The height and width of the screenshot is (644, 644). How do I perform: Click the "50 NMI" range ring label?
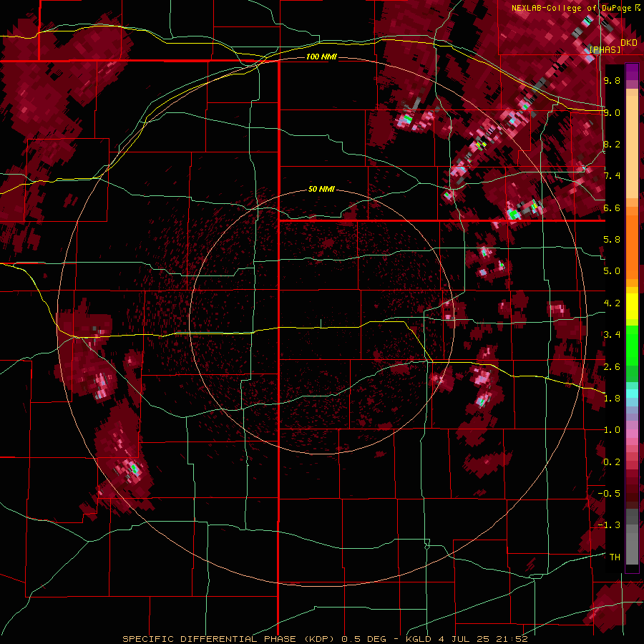pos(321,190)
